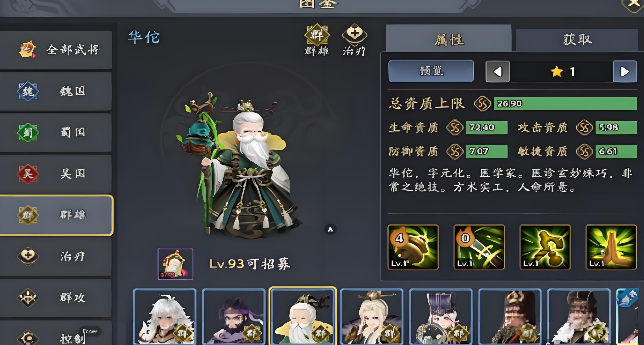Switch to the 属性 tab
The height and width of the screenshot is (345, 644).
pyautogui.click(x=449, y=39)
